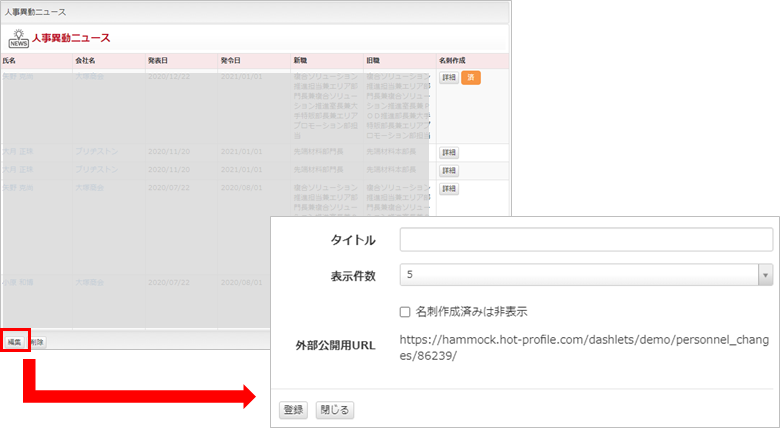Click the NEWS lightbulb icon

pos(18,38)
